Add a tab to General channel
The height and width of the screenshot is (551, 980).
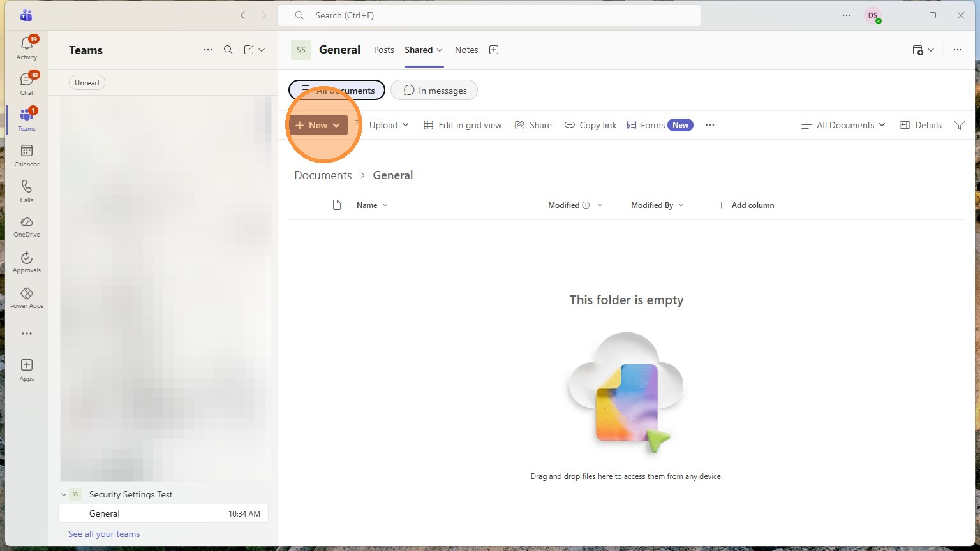(494, 50)
